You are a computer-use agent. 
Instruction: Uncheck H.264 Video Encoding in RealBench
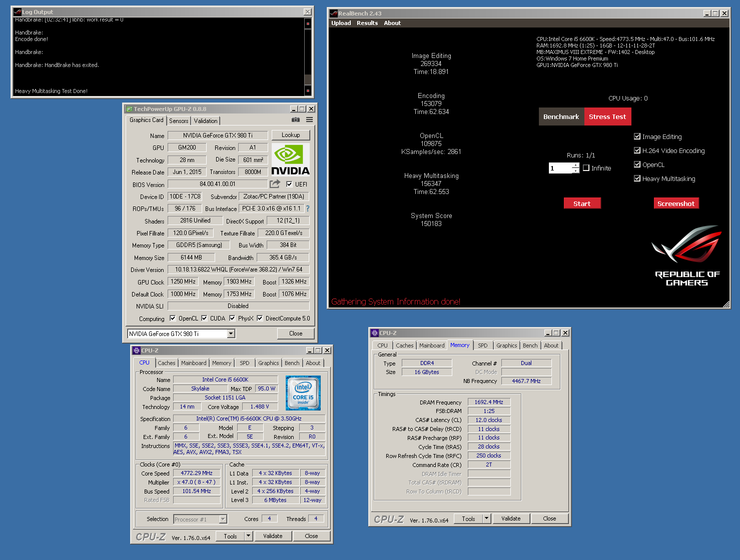click(x=637, y=150)
